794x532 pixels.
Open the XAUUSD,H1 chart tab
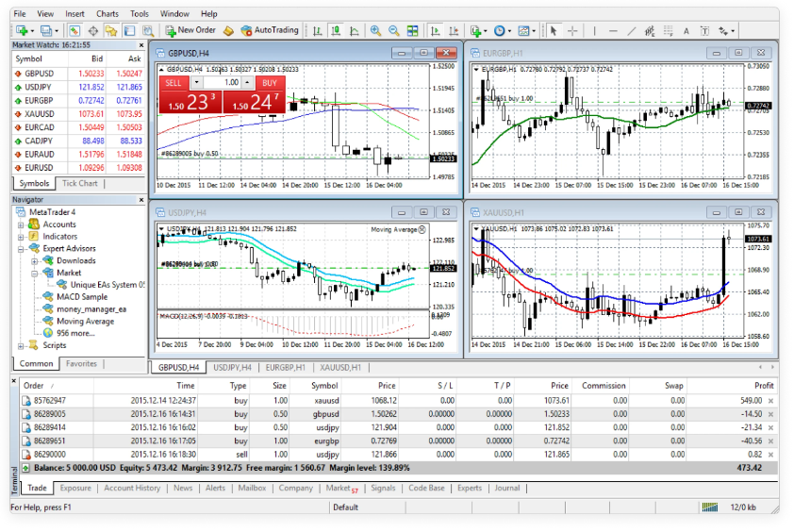tap(340, 368)
